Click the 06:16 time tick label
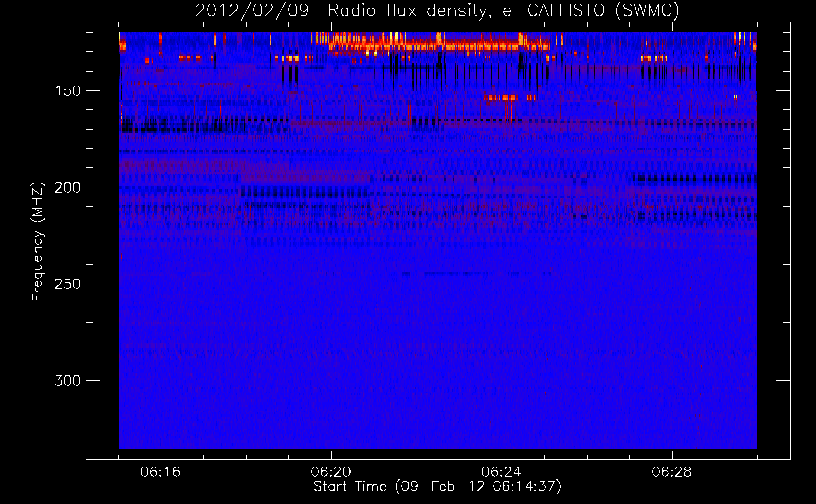Image resolution: width=816 pixels, height=504 pixels. [x=160, y=472]
